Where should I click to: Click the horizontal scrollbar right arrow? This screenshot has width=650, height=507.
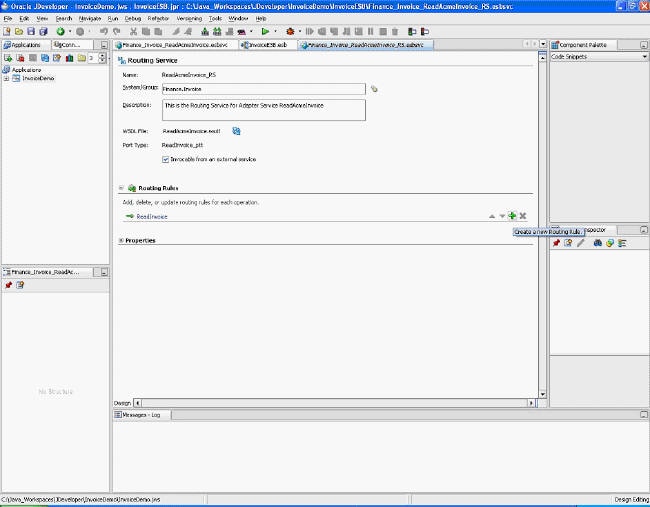[x=531, y=403]
